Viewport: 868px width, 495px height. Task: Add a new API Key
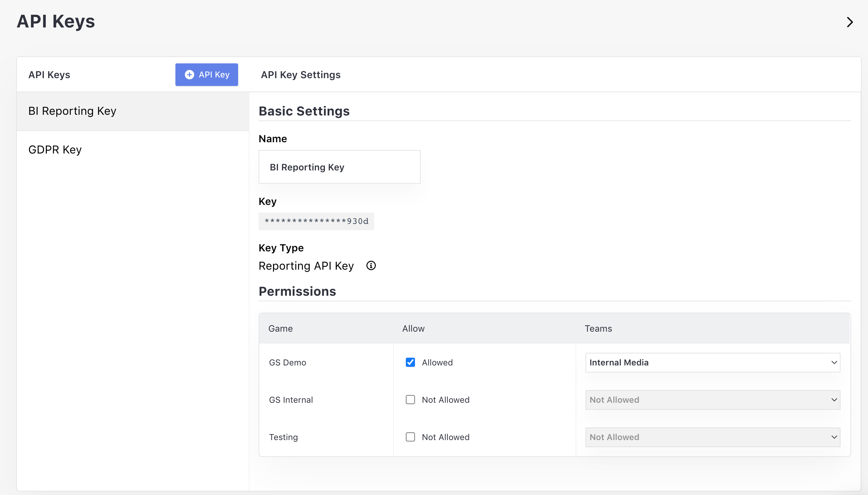(x=207, y=75)
